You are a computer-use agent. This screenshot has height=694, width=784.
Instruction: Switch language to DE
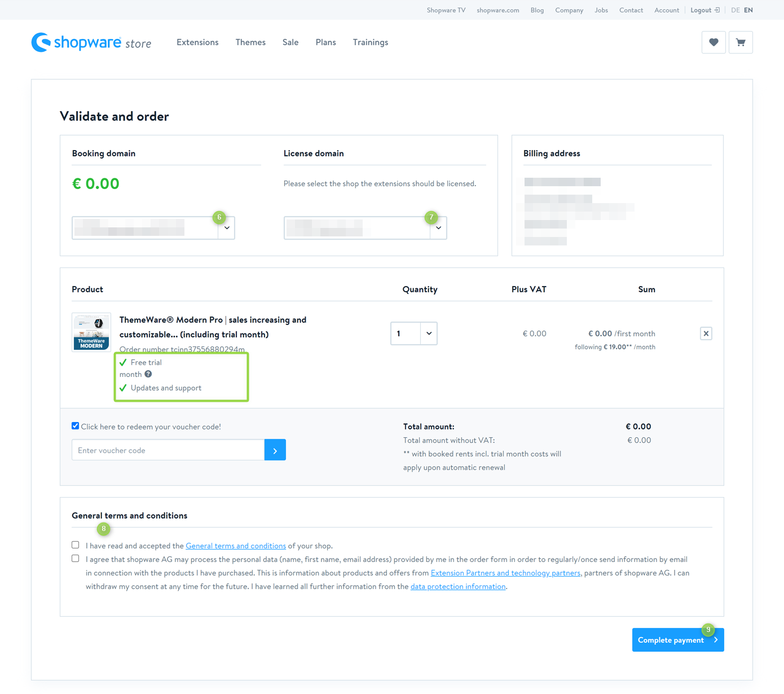pos(735,10)
